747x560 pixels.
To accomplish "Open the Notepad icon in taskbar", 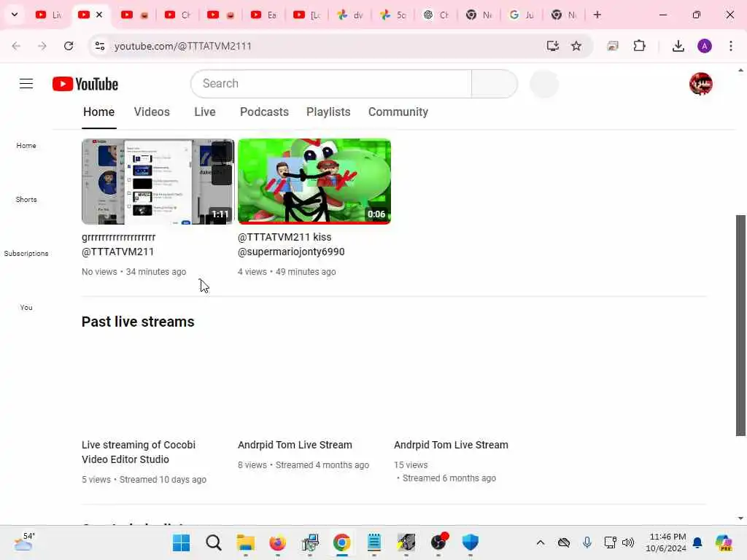I will [x=374, y=542].
